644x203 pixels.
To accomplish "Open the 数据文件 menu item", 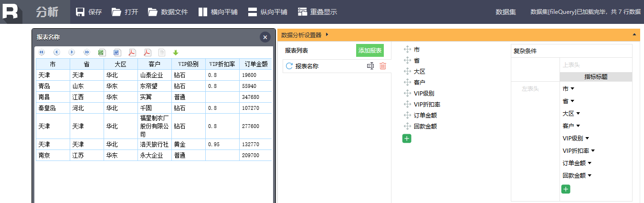I will (168, 12).
